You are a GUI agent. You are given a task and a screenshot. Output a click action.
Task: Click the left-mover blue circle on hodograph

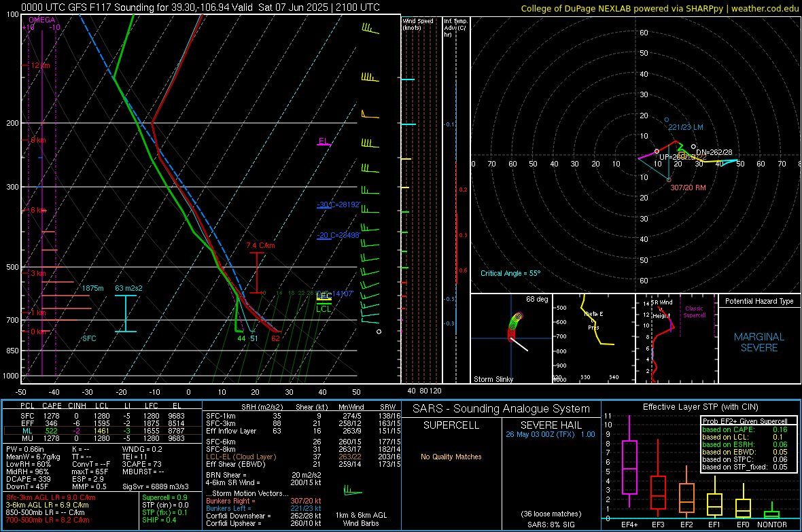click(667, 120)
